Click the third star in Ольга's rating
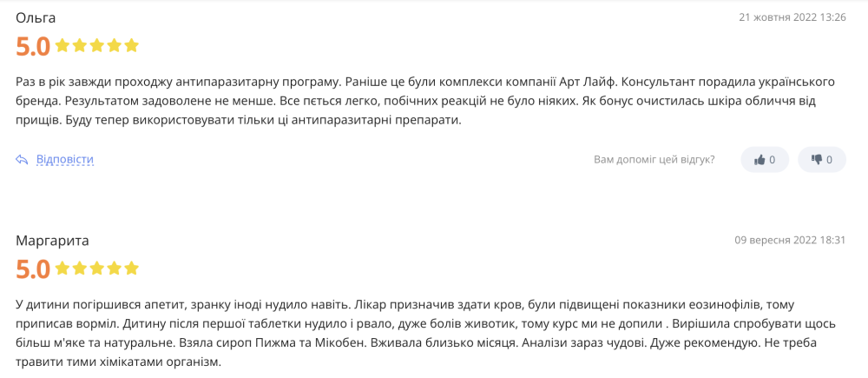 [x=97, y=45]
